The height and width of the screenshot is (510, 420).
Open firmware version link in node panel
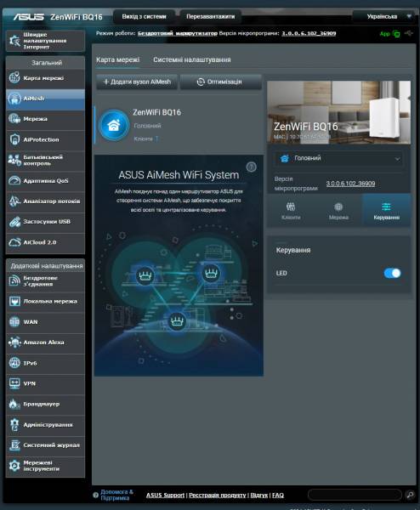350,184
